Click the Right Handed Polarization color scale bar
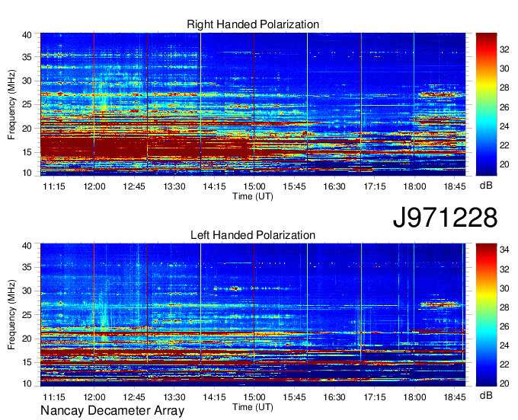 tap(486, 104)
